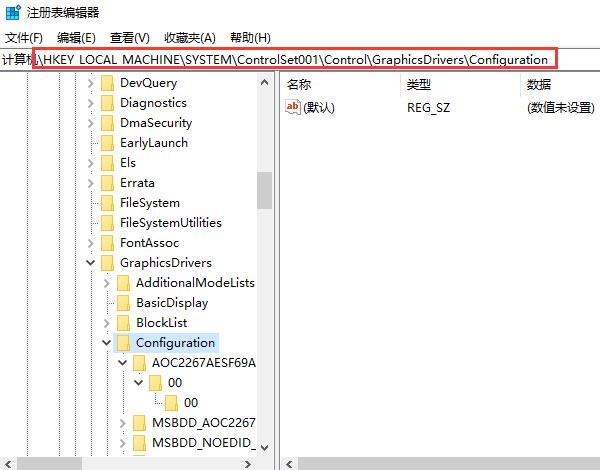Select the (默认) value entry
This screenshot has height=470, width=600.
click(319, 108)
